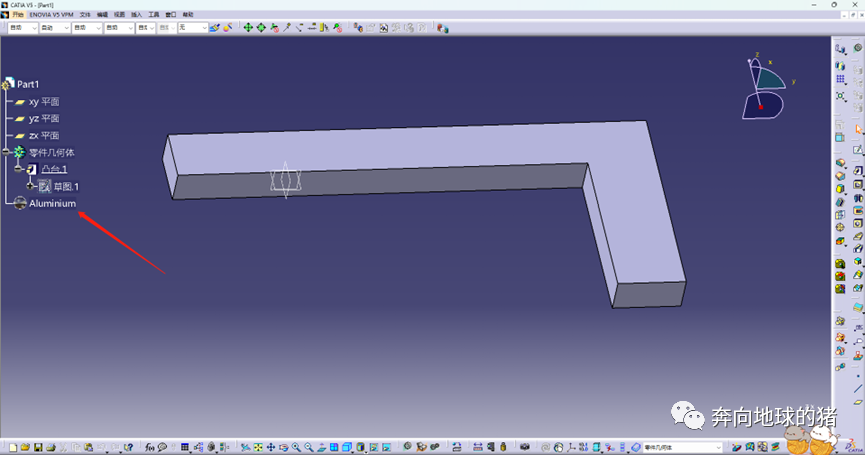Open the What's This help icon
This screenshot has height=455, width=865.
pos(129,447)
